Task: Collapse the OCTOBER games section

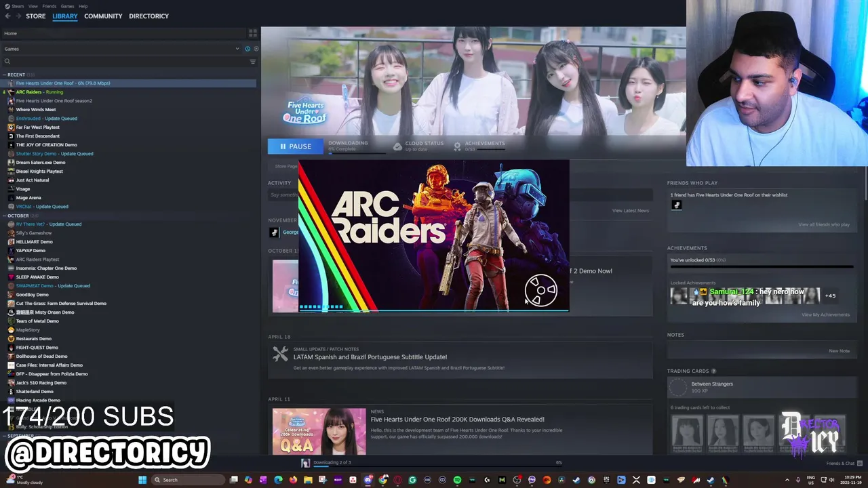Action: [4, 216]
